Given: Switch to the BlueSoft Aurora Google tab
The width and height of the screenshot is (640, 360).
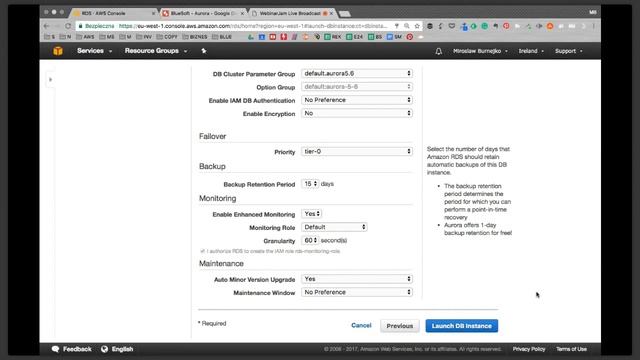Looking at the screenshot, I should tap(202, 13).
